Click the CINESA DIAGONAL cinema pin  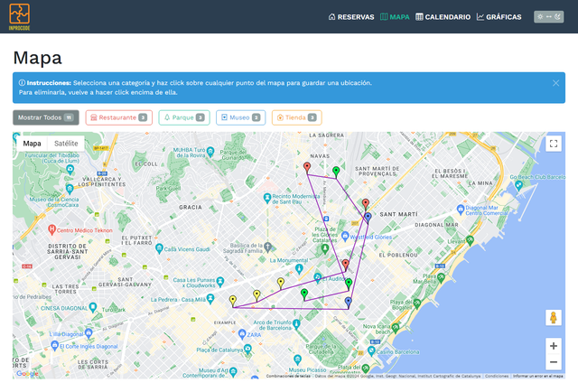point(93,307)
